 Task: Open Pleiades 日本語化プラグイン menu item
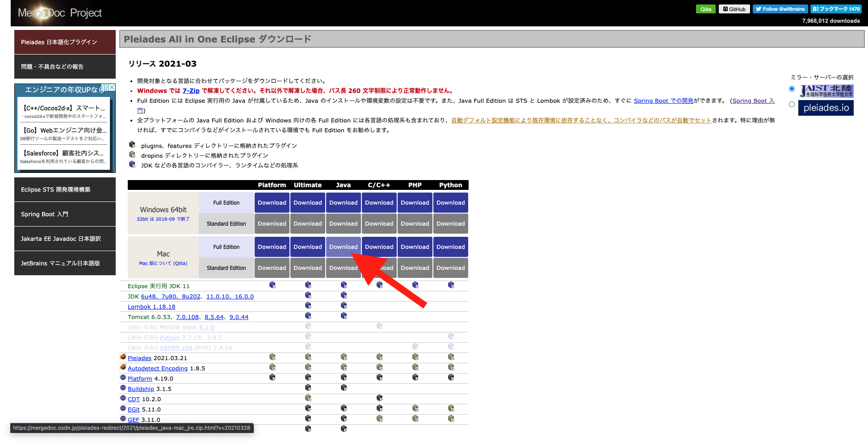click(65, 42)
